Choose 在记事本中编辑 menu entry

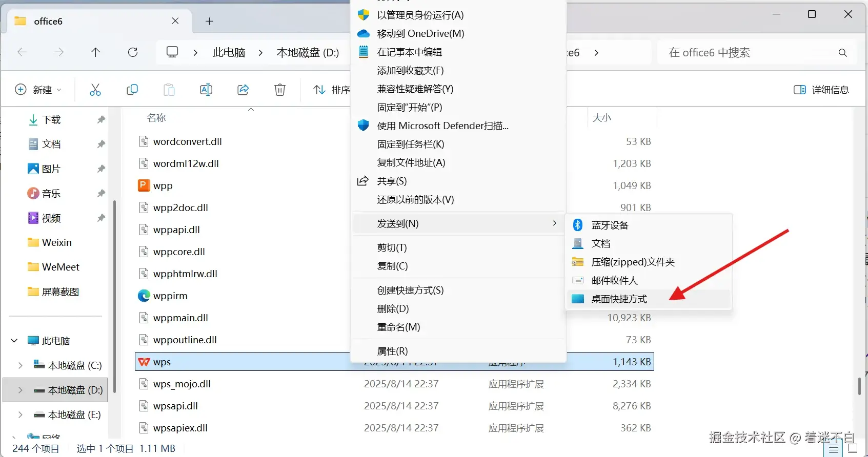click(458, 52)
